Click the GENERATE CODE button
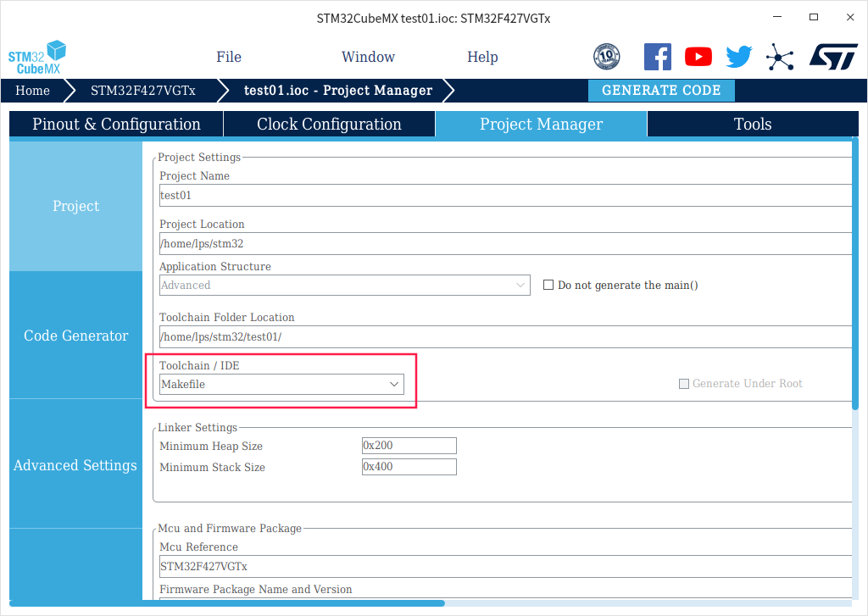This screenshot has width=868, height=616. pos(661,90)
